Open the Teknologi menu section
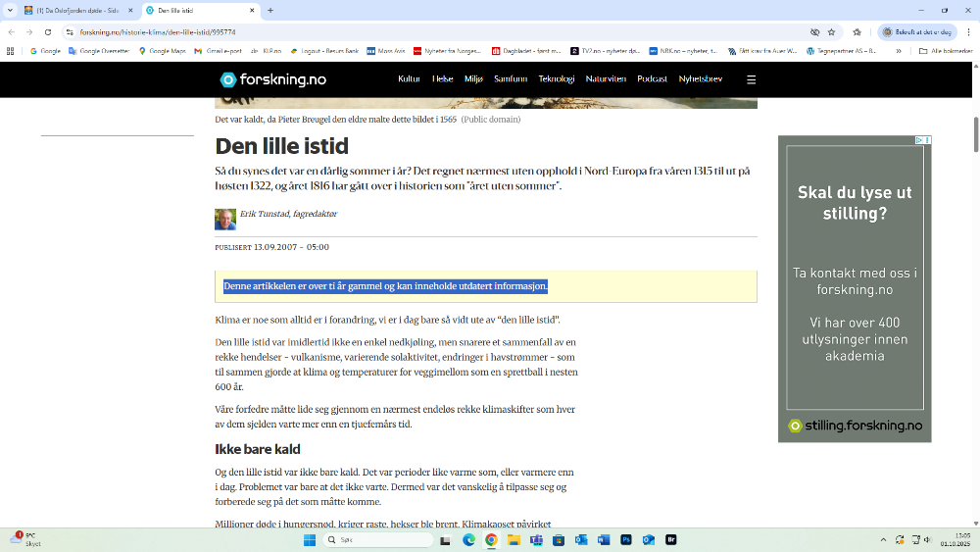The image size is (980, 552). [x=556, y=79]
